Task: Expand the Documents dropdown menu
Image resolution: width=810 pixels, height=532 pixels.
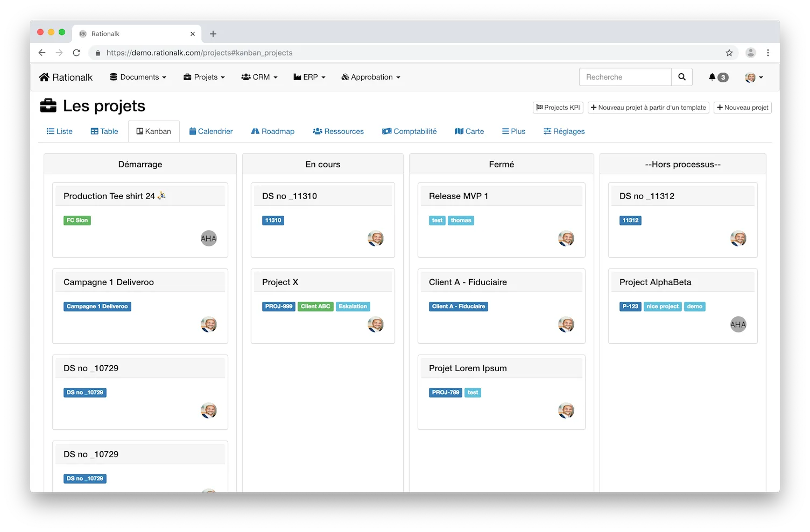Action: (x=138, y=77)
